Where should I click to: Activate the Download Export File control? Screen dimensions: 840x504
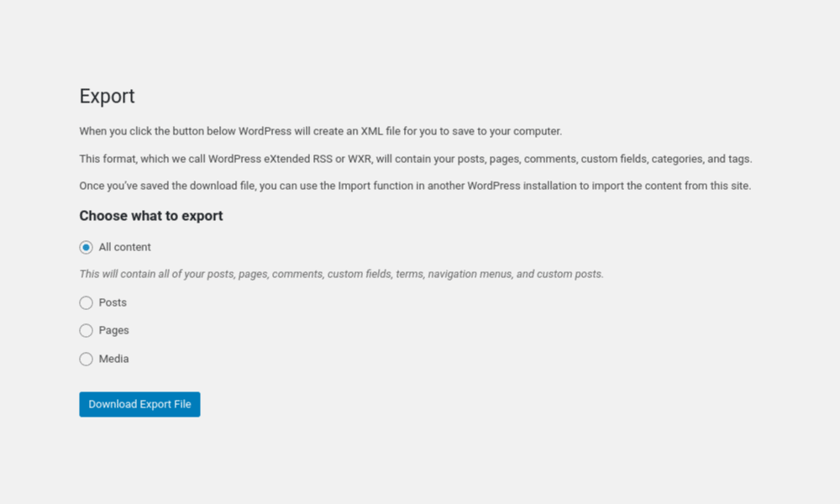point(139,404)
